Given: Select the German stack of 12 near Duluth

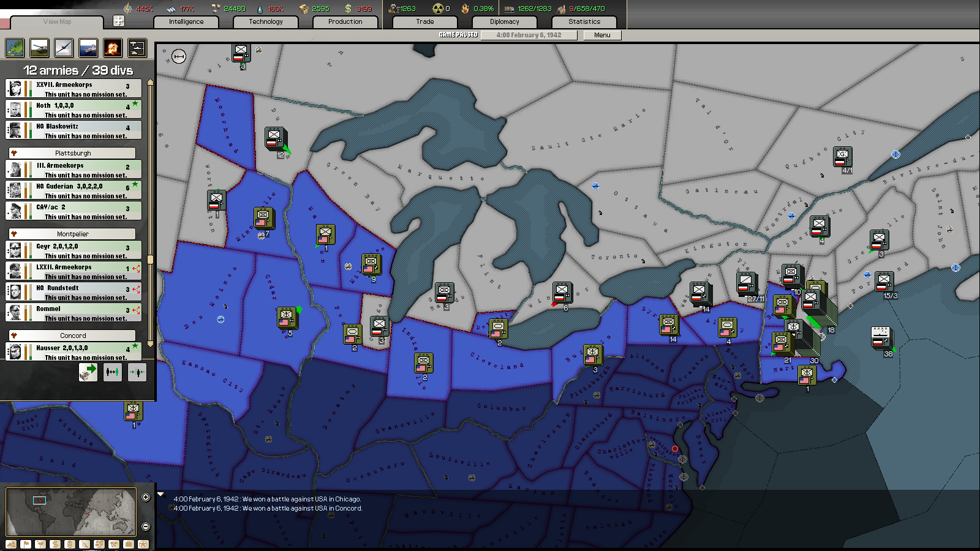Looking at the screenshot, I should (275, 138).
